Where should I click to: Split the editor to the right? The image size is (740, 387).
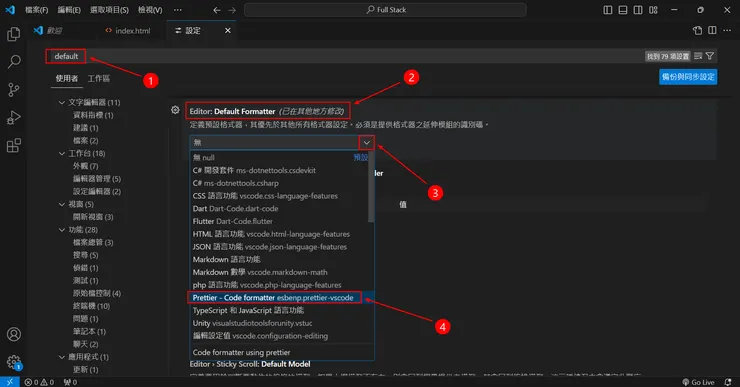coord(712,30)
